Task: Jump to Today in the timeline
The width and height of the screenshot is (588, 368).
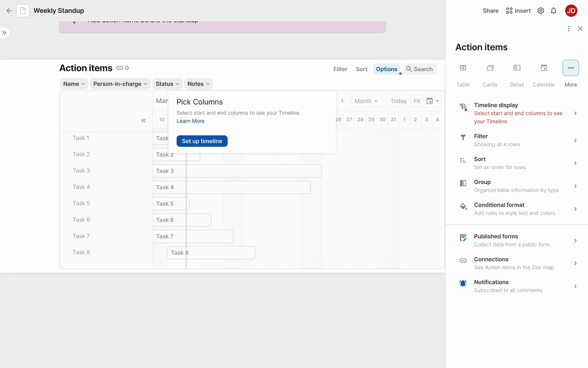Action: click(398, 101)
